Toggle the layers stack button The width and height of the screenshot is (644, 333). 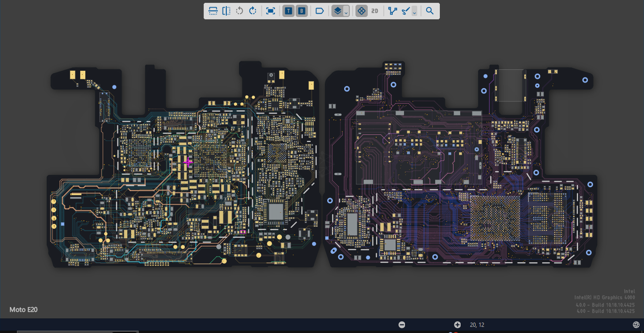338,11
